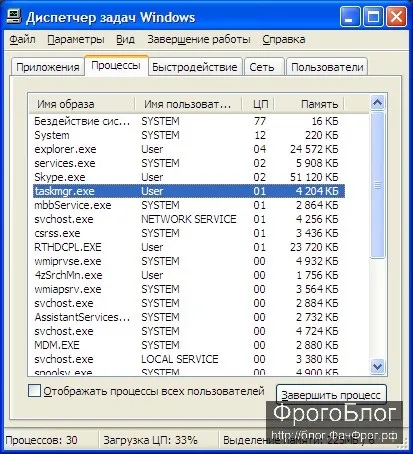This screenshot has height=454, width=413.
Task: Select the AssistantServices process
Action: point(189,317)
